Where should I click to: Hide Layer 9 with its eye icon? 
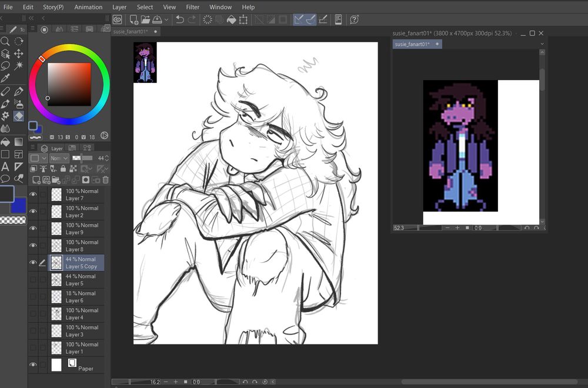coord(33,228)
